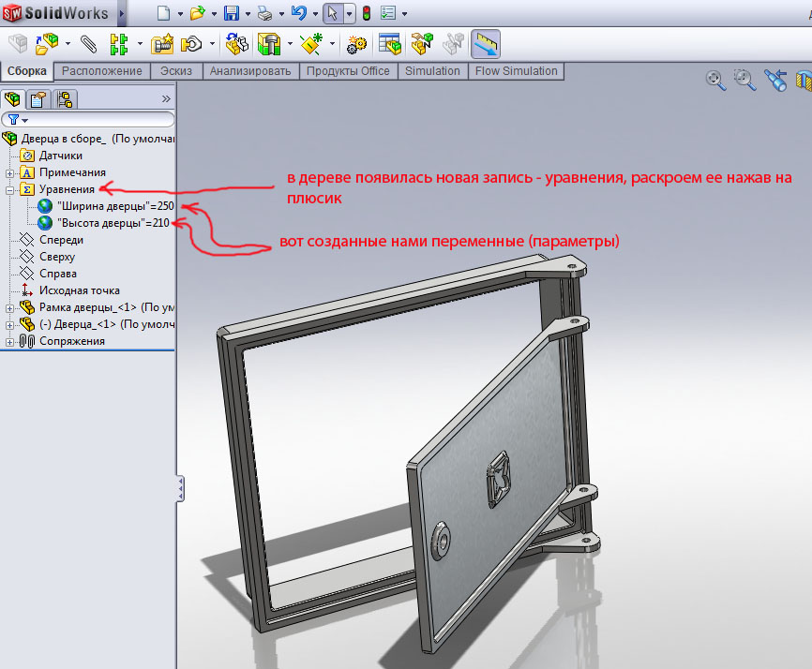Click the paperclip Mate tool icon
812x669 pixels.
tap(88, 44)
